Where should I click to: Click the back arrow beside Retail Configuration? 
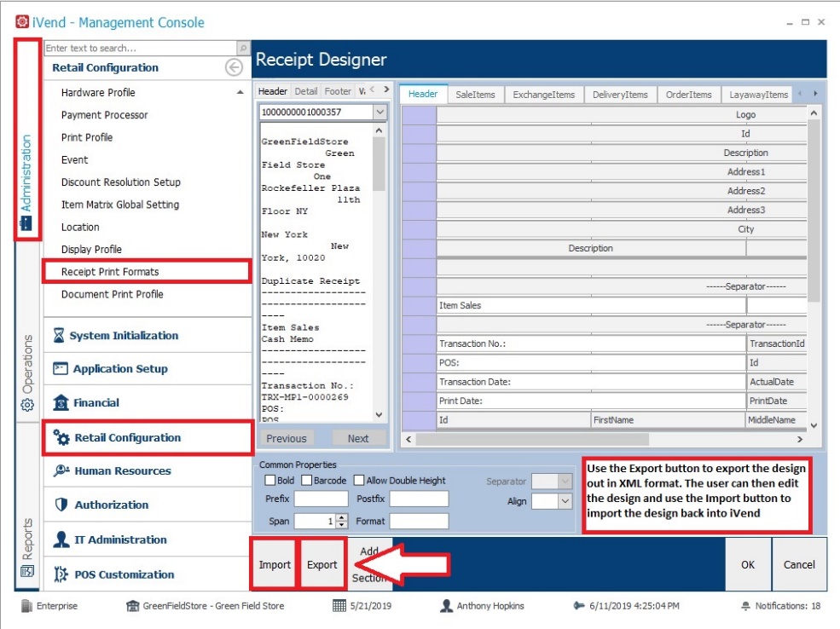coord(234,67)
